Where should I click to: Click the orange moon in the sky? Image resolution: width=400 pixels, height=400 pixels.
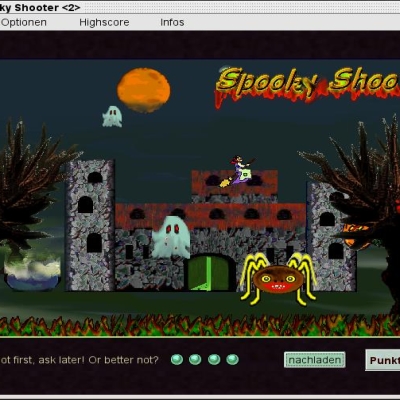pyautogui.click(x=144, y=90)
